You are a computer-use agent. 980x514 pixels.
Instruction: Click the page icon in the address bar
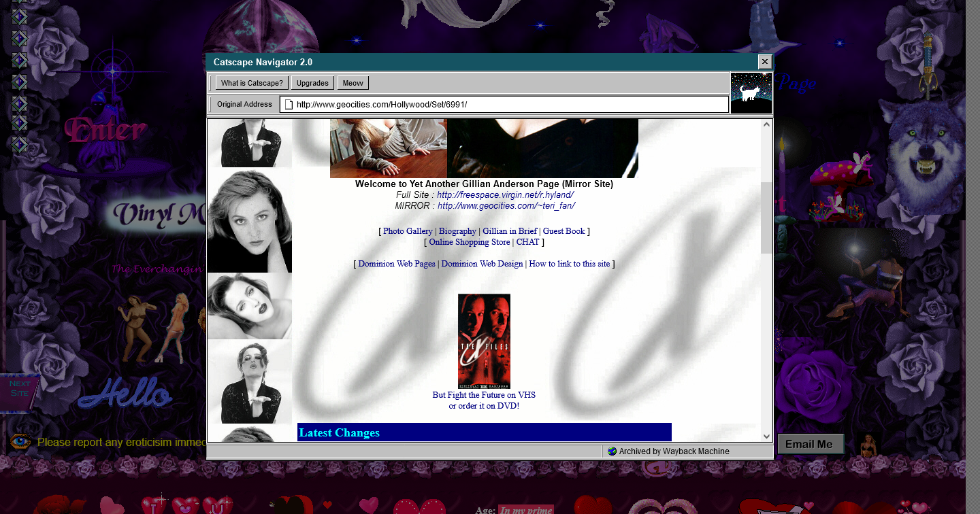289,105
